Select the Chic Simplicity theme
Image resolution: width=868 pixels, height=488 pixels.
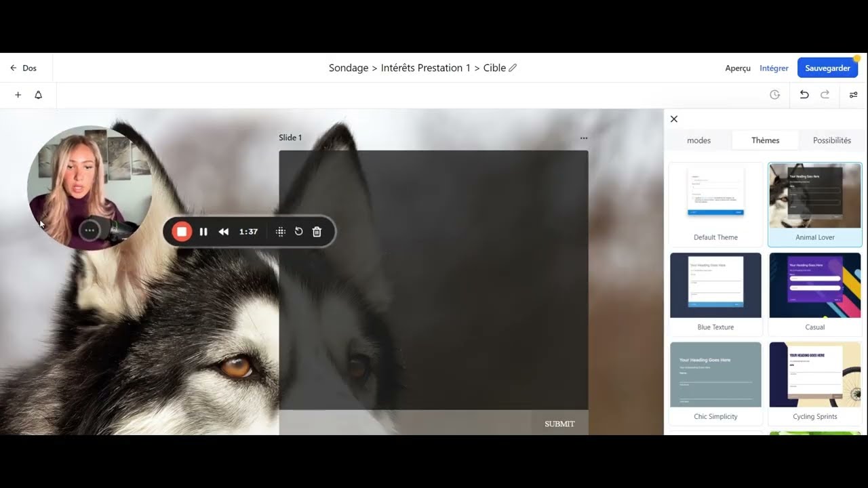pos(716,384)
